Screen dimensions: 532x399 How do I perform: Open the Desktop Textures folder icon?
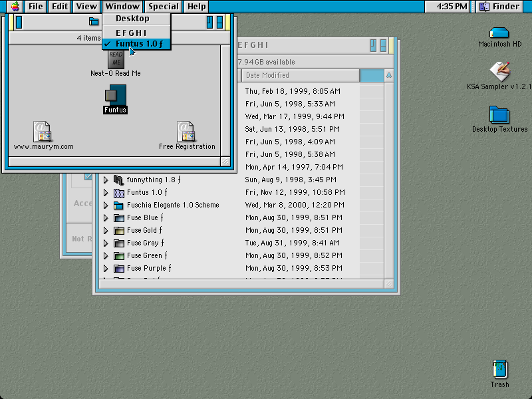[x=499, y=114]
